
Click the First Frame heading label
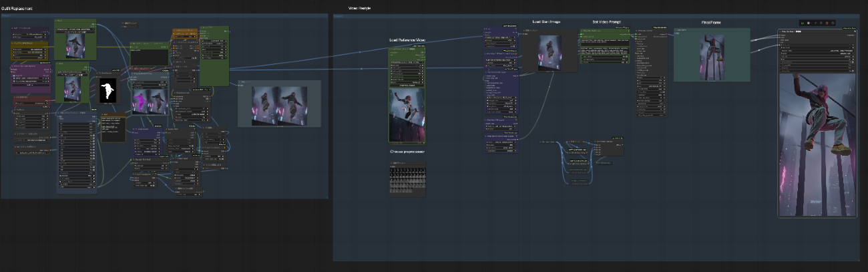[710, 23]
